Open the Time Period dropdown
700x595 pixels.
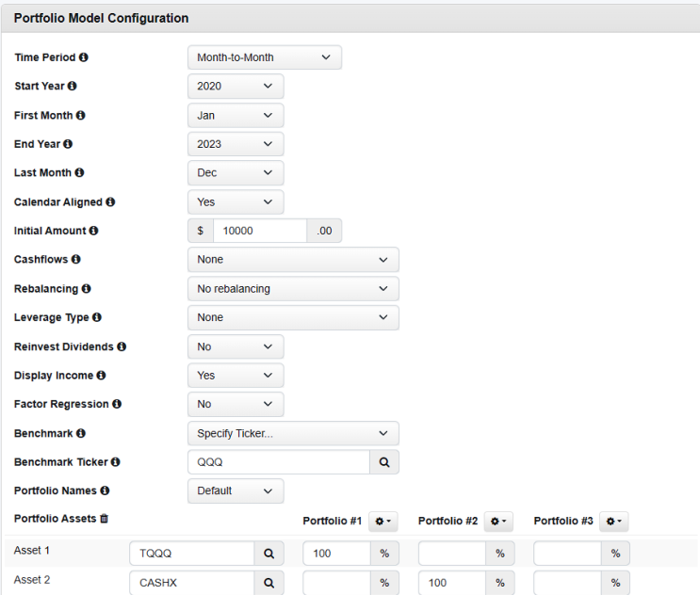click(265, 57)
